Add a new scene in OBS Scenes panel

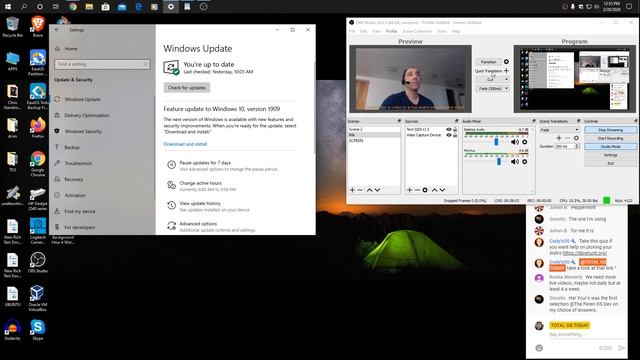(352, 190)
